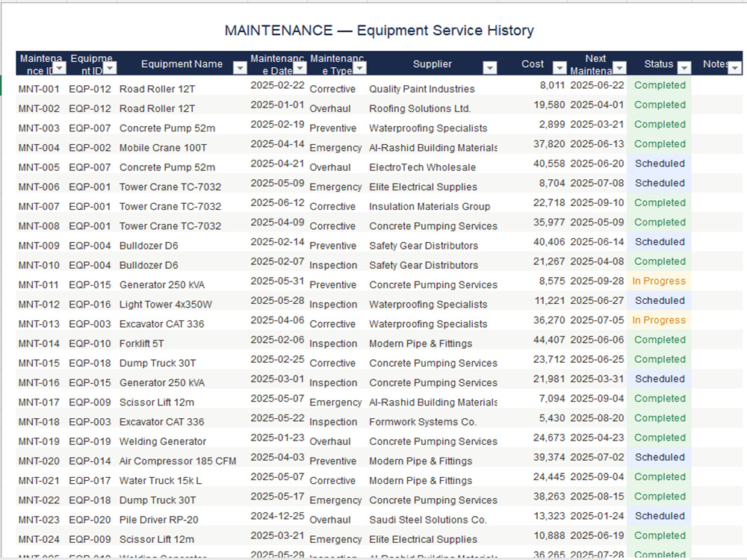Open the Status column filter dropdown
Screen dimensions: 747x560
tap(684, 69)
